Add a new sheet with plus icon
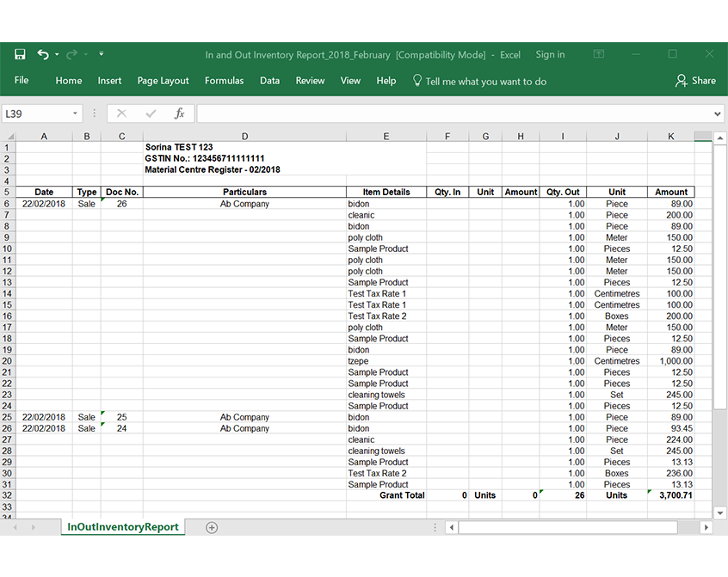Image resolution: width=728 pixels, height=577 pixels. click(x=212, y=527)
